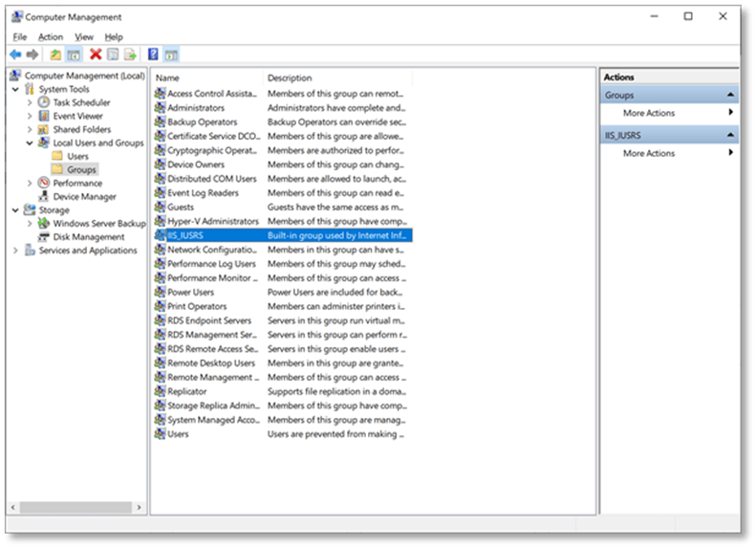The image size is (756, 548).
Task: Open the Action menu
Action: click(x=51, y=36)
